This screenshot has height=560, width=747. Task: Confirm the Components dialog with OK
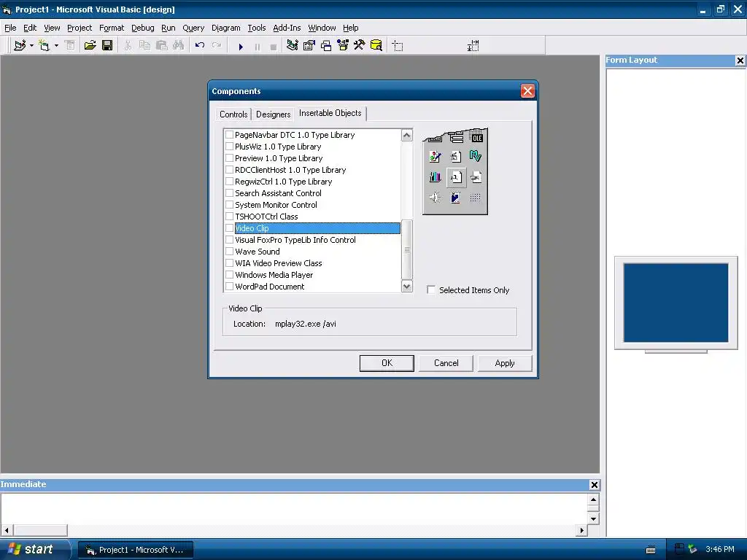point(387,363)
